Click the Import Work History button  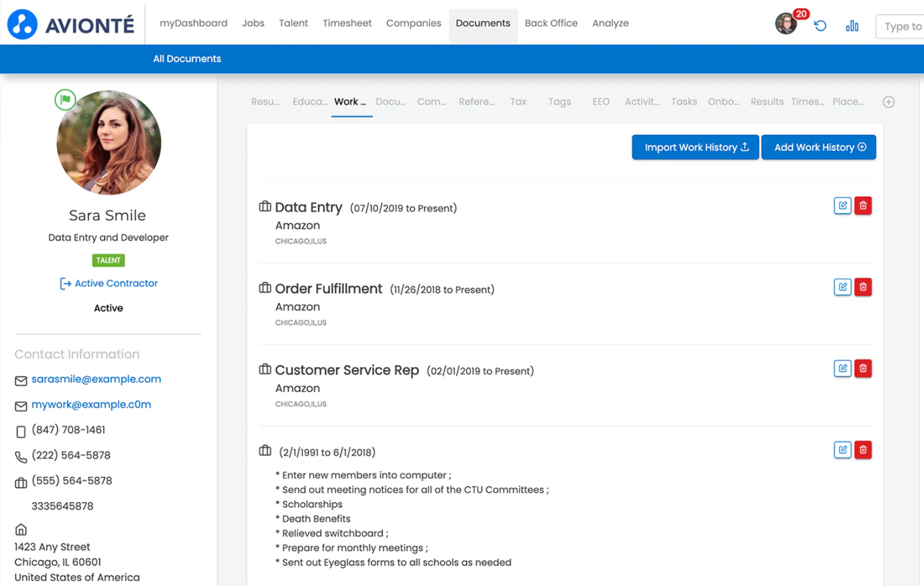pos(695,147)
